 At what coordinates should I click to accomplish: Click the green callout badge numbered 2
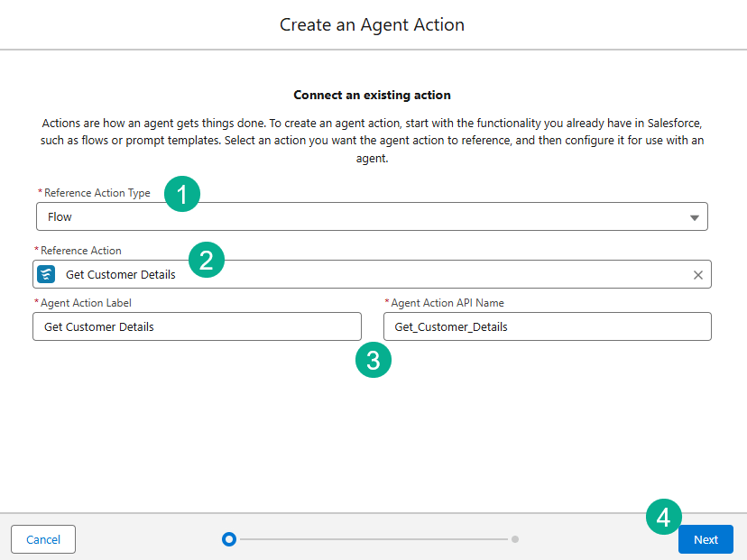click(206, 261)
